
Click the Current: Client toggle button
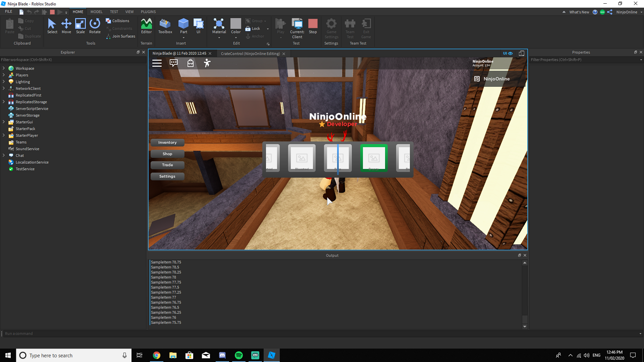[297, 28]
